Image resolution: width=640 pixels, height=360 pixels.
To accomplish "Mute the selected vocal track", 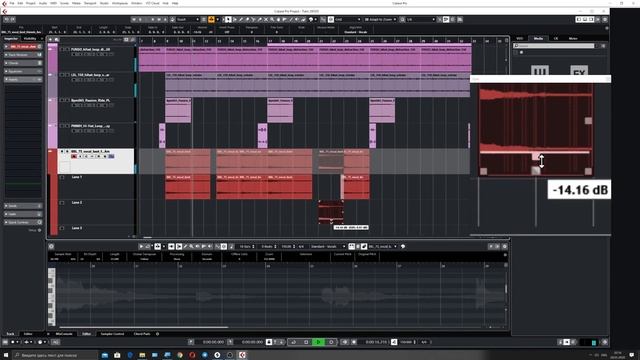I will tap(62, 151).
